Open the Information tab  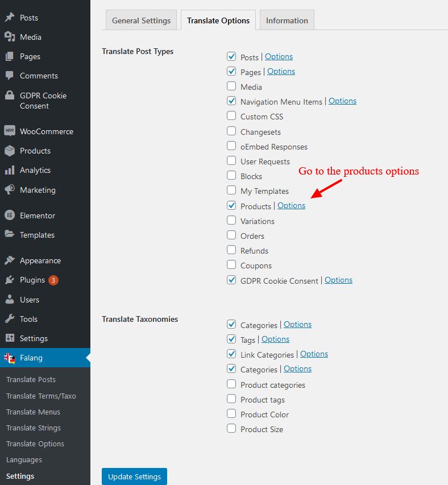coord(287,20)
